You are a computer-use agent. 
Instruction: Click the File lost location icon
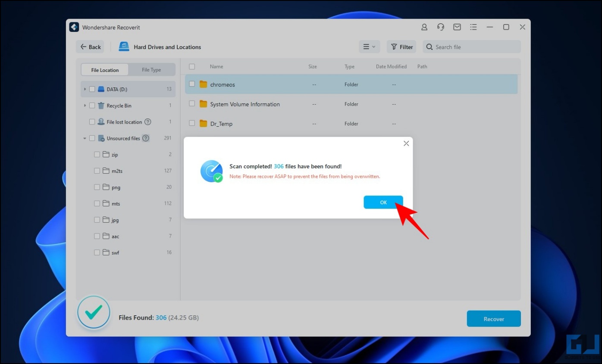[101, 122]
